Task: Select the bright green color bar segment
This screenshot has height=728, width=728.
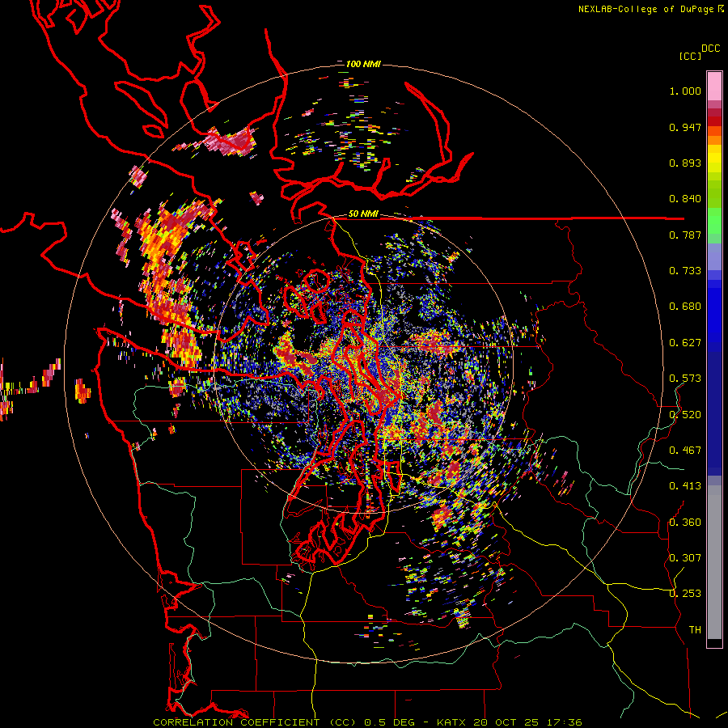Action: [714, 221]
